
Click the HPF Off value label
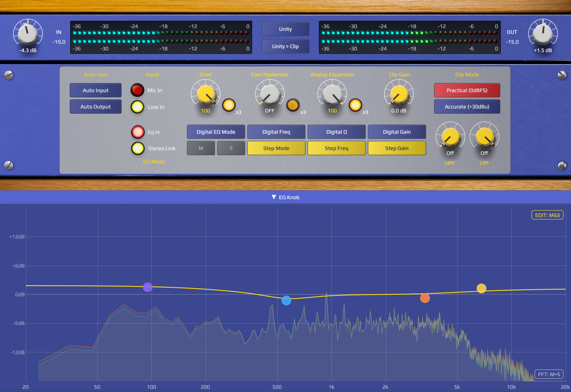450,153
